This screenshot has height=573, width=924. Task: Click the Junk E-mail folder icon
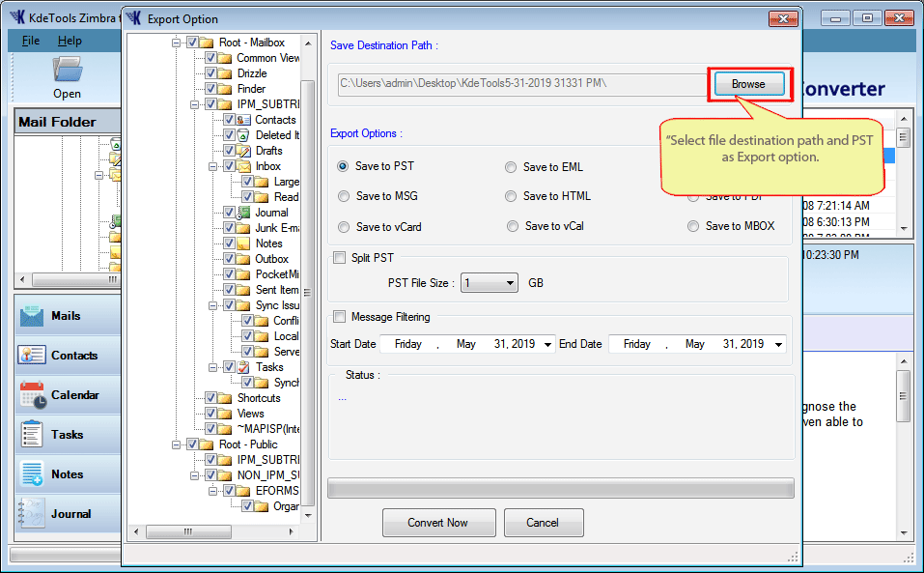point(243,227)
